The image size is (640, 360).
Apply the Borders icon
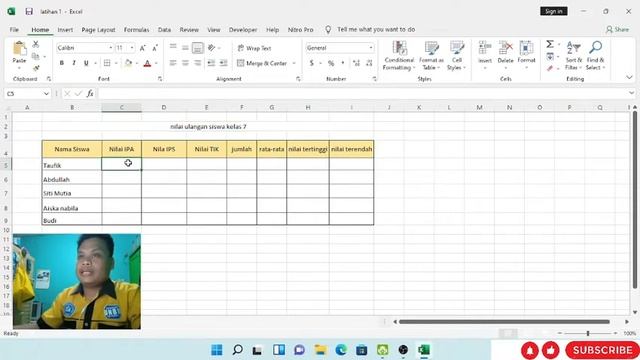(107, 63)
